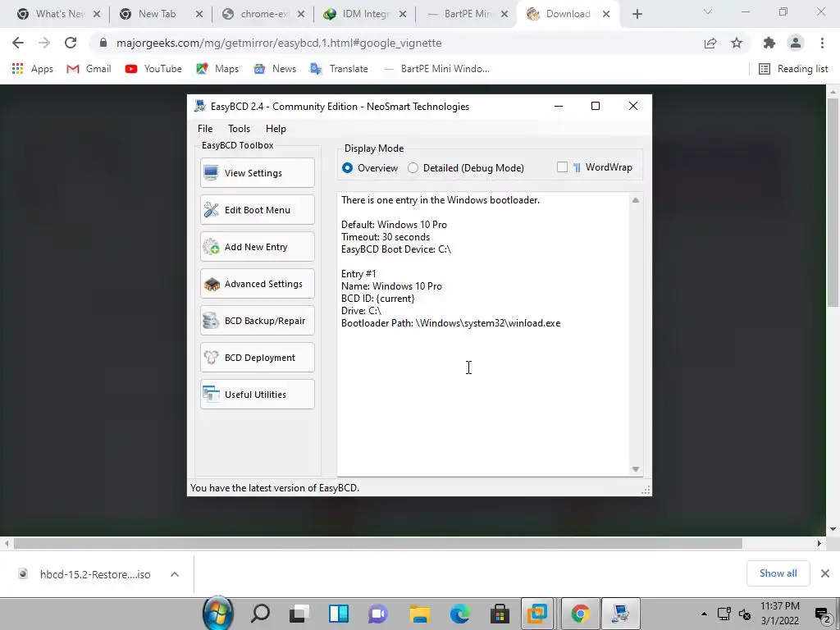The width and height of the screenshot is (840, 630).
Task: Open notification center icon
Action: (822, 614)
